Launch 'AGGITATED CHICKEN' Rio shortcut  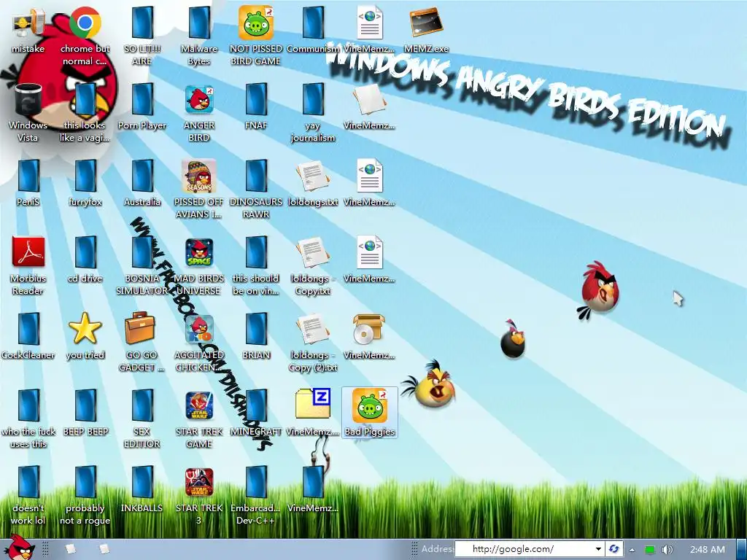coord(199,343)
